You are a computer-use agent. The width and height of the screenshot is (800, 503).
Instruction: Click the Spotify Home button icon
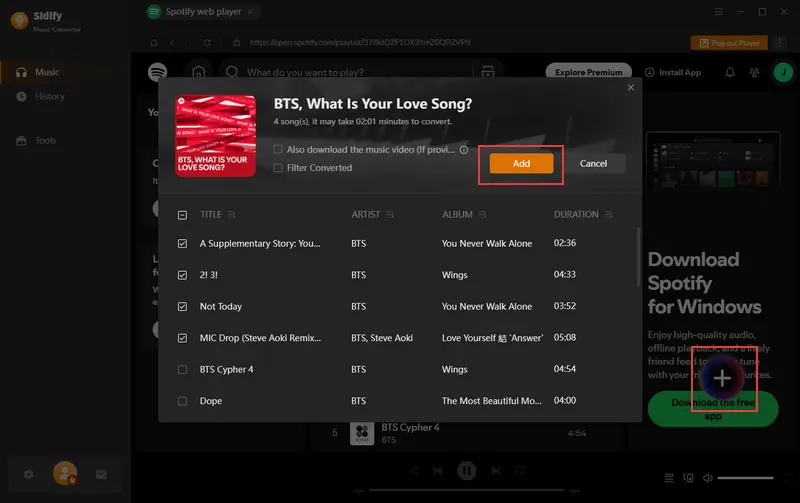pos(198,72)
